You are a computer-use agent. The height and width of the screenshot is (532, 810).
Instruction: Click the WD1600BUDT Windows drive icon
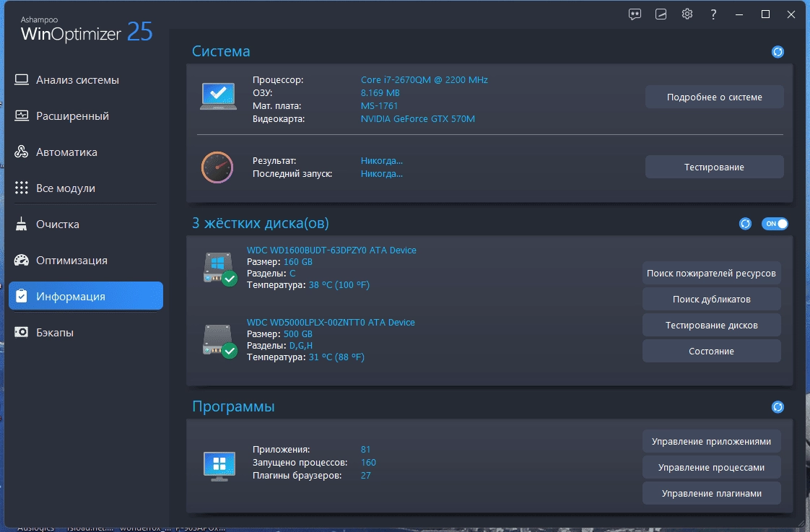pos(219,268)
